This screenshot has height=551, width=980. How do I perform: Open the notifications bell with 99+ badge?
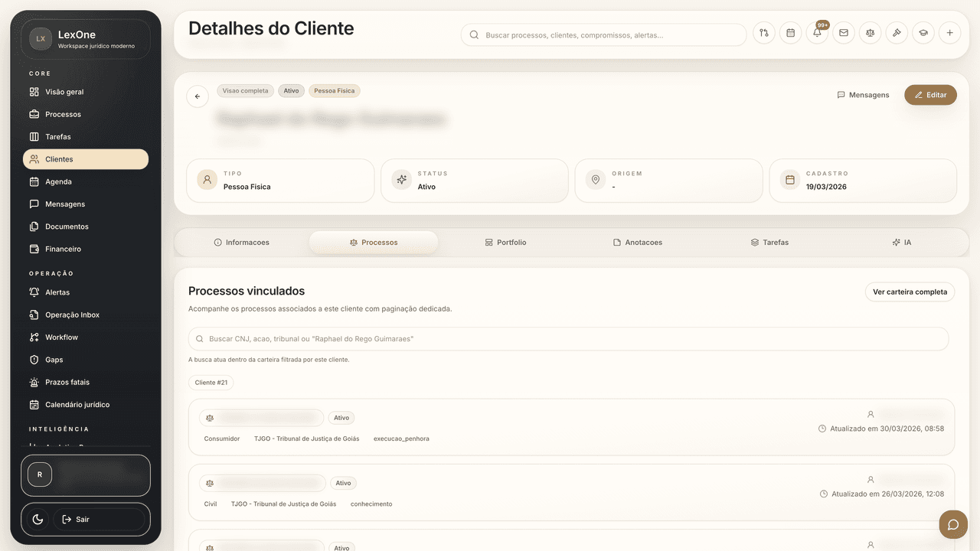817,33
